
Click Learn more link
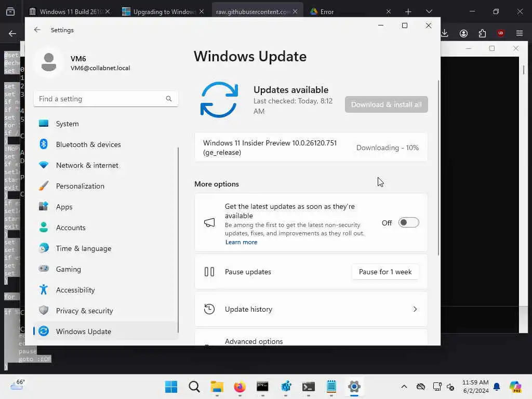(x=241, y=242)
